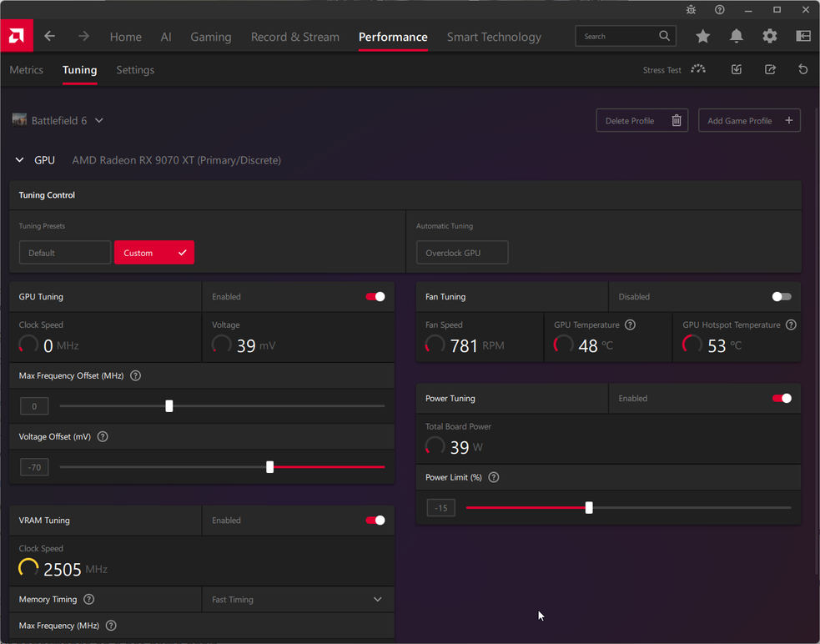The width and height of the screenshot is (820, 644).
Task: Show help for Power Limit
Action: (494, 477)
